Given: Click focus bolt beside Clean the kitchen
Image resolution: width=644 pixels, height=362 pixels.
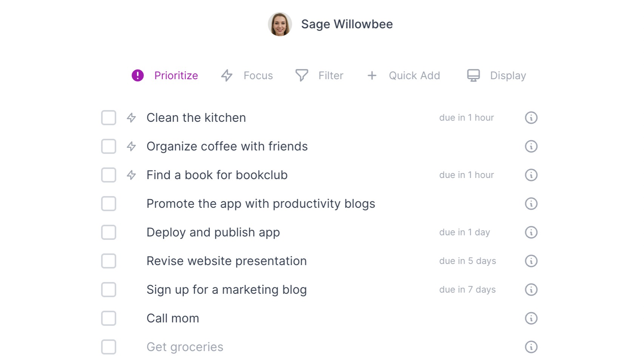Looking at the screenshot, I should 131,118.
